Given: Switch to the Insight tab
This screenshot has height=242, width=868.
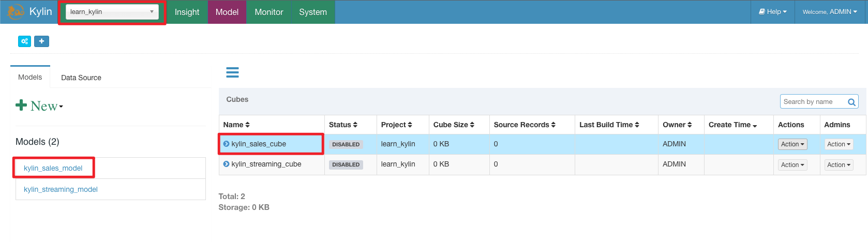Looking at the screenshot, I should (x=187, y=12).
